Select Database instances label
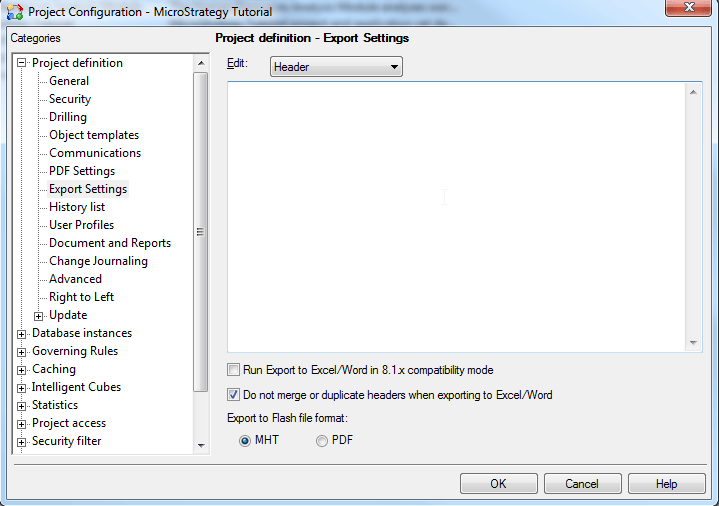Viewport: 719px width, 506px height. 82,333
